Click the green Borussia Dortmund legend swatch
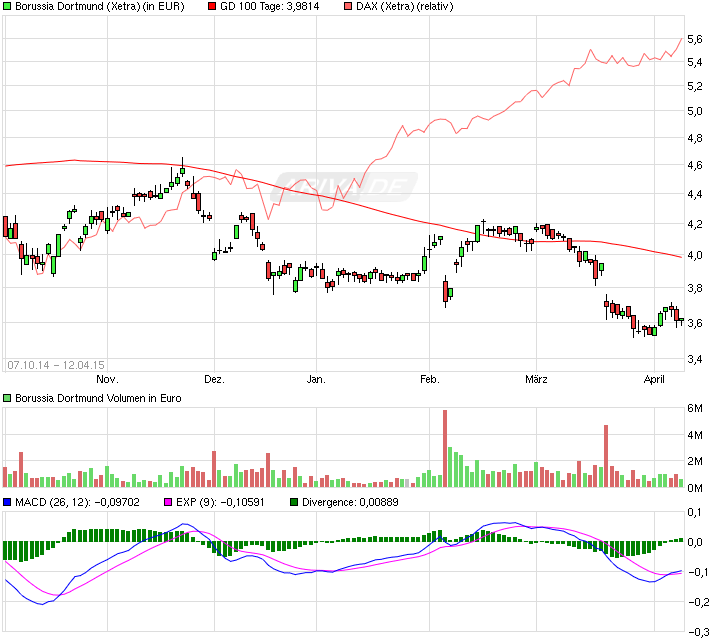 [x=7, y=6]
